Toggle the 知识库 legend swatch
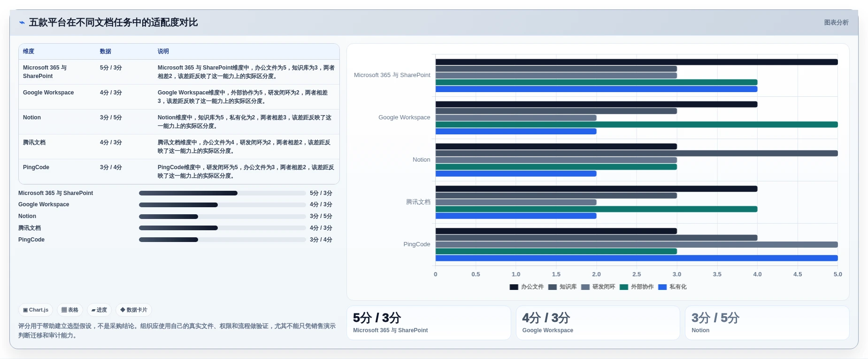868x359 pixels. [552, 287]
